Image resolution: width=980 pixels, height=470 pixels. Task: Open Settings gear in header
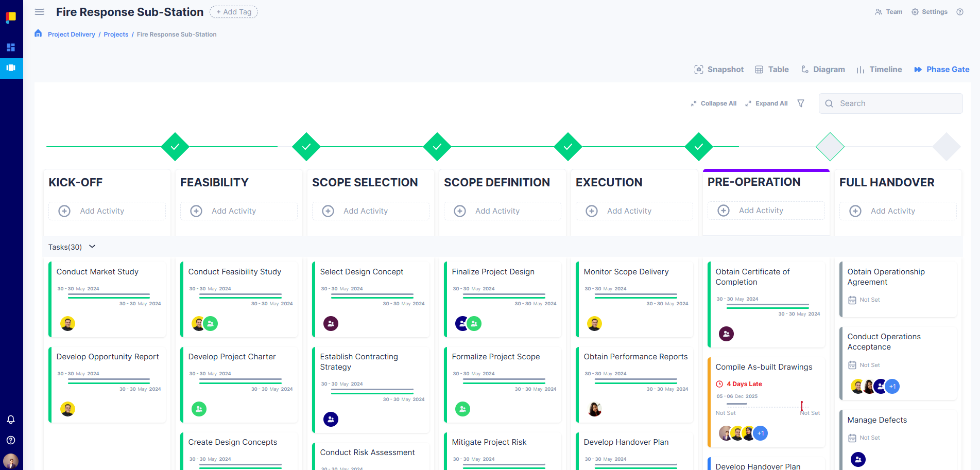pyautogui.click(x=930, y=12)
